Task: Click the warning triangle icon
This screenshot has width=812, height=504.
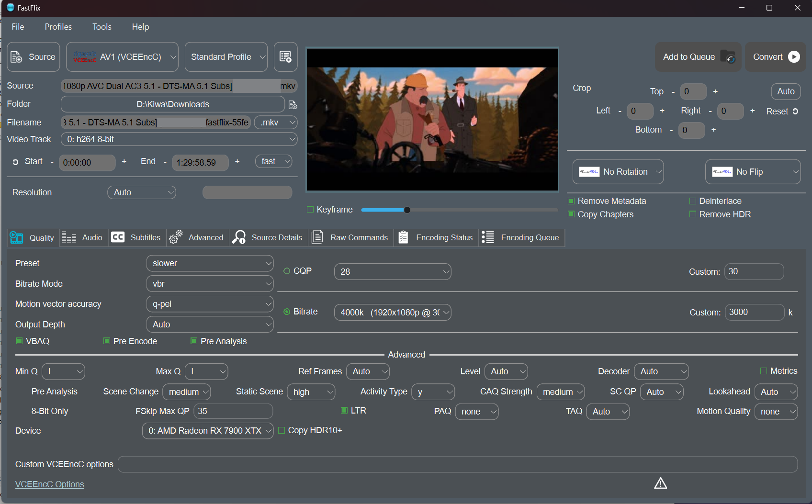Action: point(660,483)
